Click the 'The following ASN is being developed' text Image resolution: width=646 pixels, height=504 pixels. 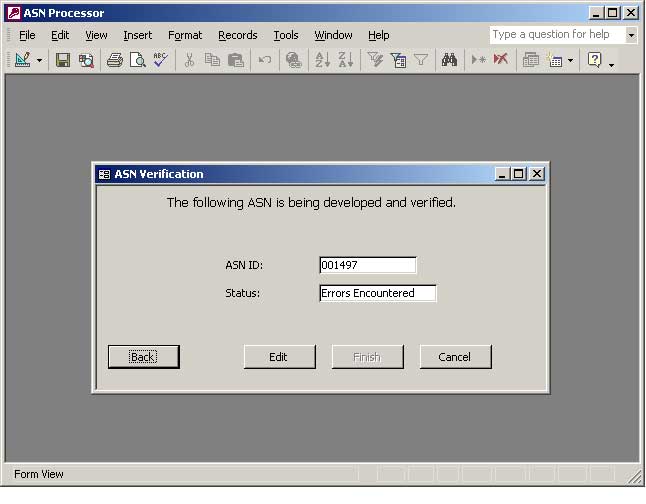[311, 203]
